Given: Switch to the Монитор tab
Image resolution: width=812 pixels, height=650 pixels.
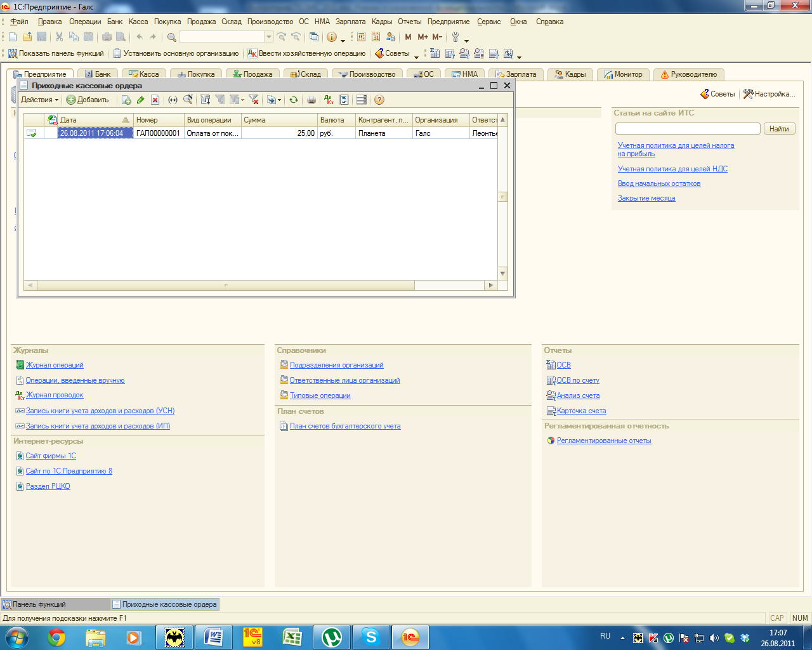Looking at the screenshot, I should coord(623,74).
